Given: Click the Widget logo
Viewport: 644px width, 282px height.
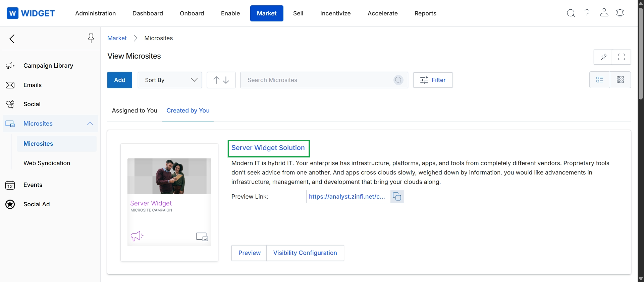Looking at the screenshot, I should (31, 13).
